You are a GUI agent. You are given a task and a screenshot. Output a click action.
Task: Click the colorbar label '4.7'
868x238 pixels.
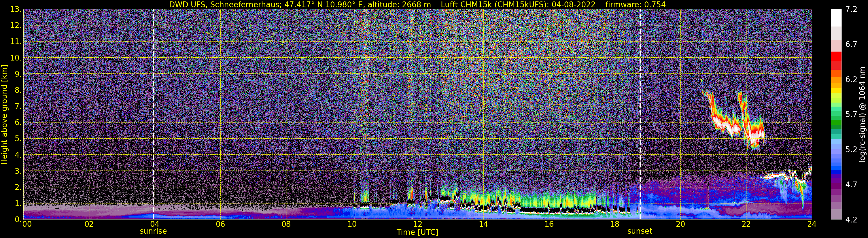click(851, 185)
